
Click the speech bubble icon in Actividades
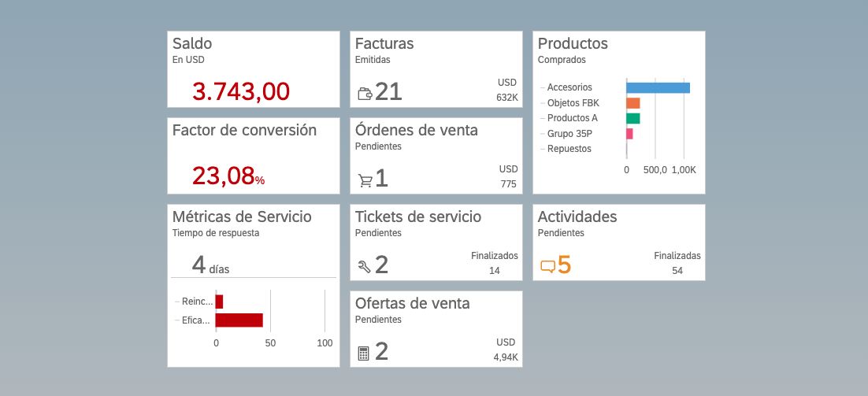point(547,266)
